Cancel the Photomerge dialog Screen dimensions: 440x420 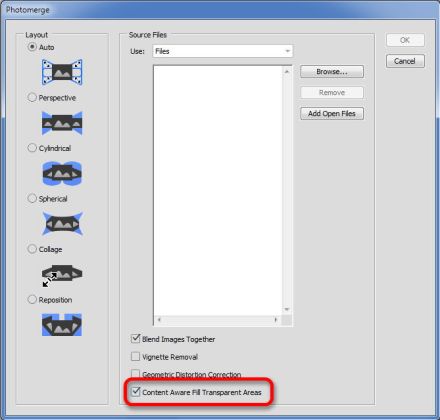405,61
